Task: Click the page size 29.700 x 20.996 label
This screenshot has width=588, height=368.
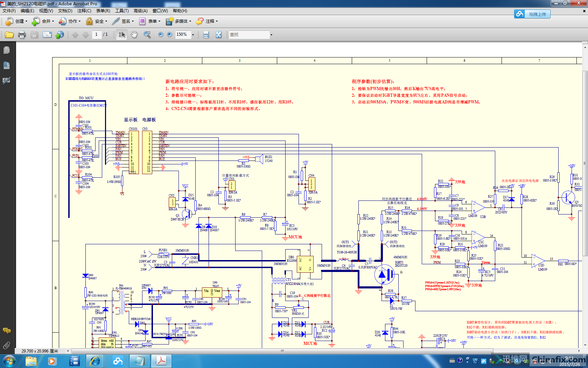Action: coord(40,351)
